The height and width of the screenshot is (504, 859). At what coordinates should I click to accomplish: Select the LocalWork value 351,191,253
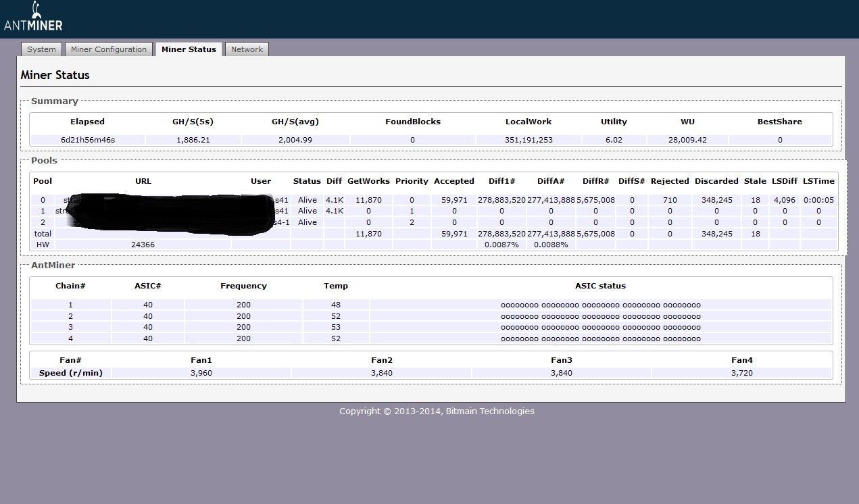click(528, 140)
